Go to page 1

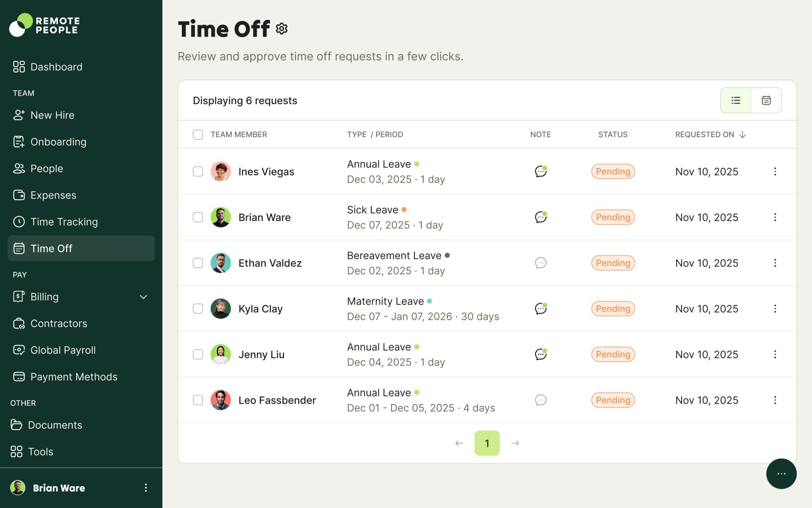pos(487,443)
